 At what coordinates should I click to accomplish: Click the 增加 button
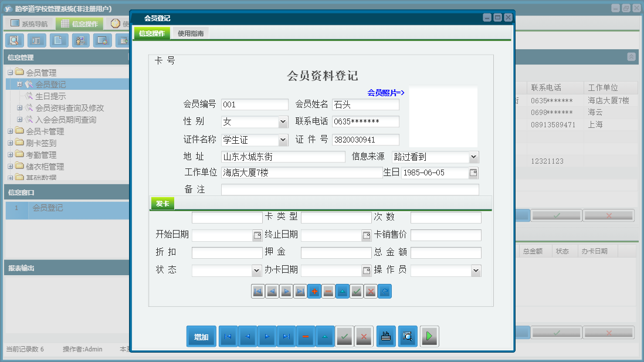coord(201,336)
